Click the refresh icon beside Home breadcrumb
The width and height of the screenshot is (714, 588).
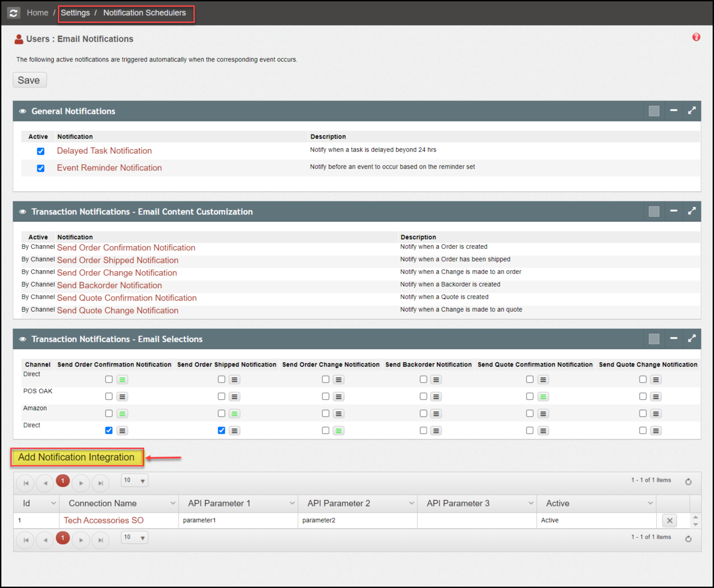click(x=13, y=13)
